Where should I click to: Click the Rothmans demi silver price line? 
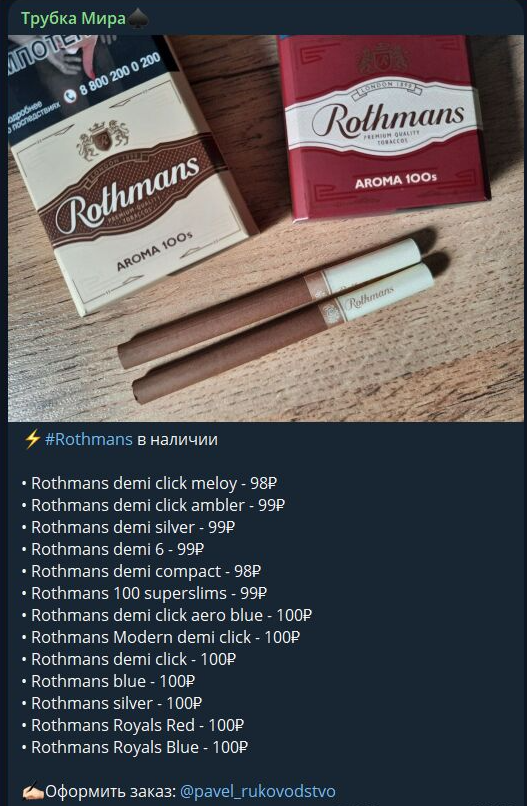(x=128, y=528)
